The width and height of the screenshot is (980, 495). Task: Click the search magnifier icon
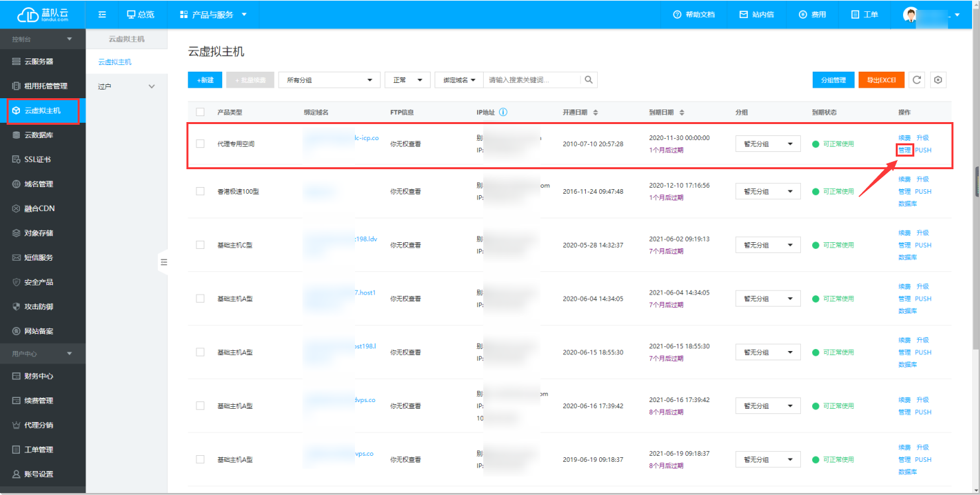click(x=588, y=80)
